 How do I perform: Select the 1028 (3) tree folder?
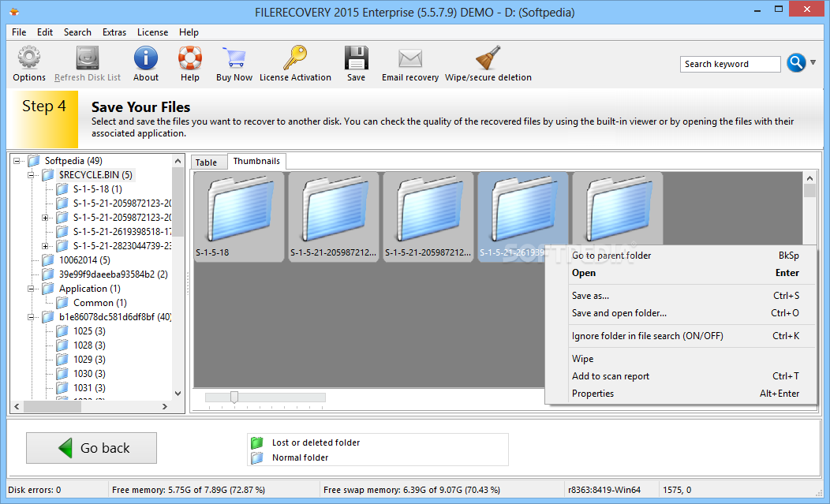point(89,345)
